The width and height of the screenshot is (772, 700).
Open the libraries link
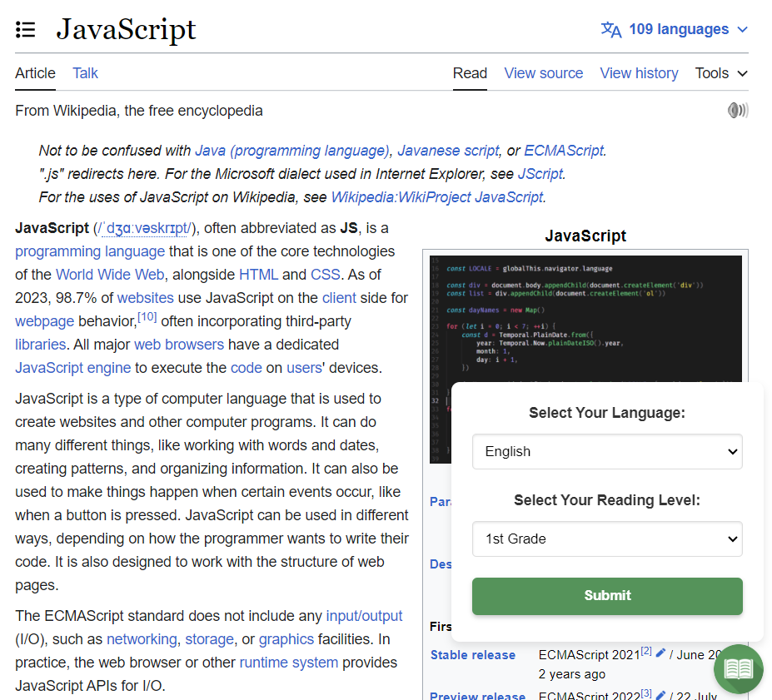point(40,345)
